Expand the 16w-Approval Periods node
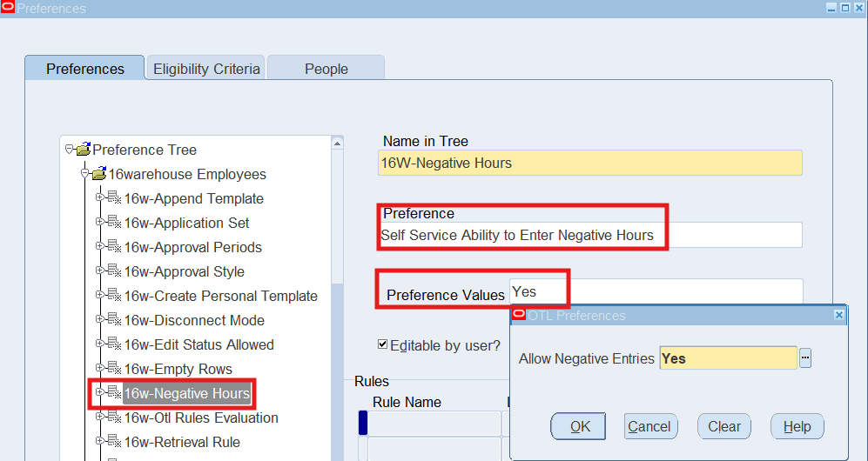Viewport: 868px width, 461px height. pyautogui.click(x=100, y=247)
